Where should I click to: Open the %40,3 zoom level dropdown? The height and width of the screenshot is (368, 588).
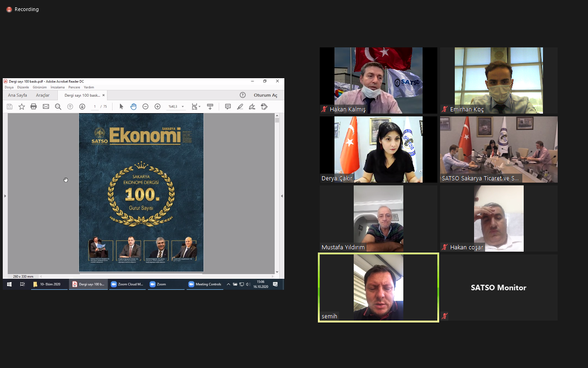coord(183,107)
